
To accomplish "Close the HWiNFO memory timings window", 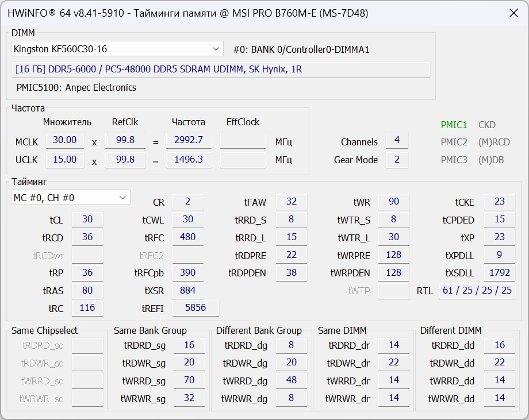I will [512, 13].
